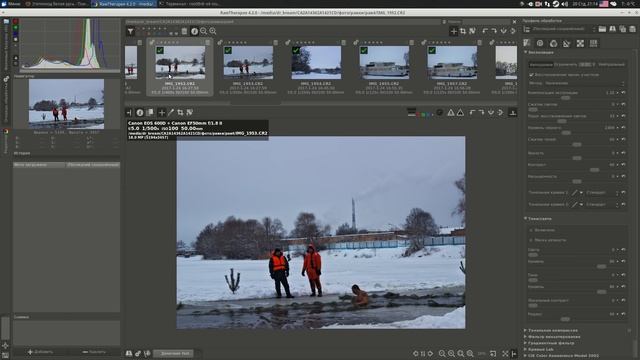
Task: Toggle left panel in editor toolbar
Action: tap(129, 112)
